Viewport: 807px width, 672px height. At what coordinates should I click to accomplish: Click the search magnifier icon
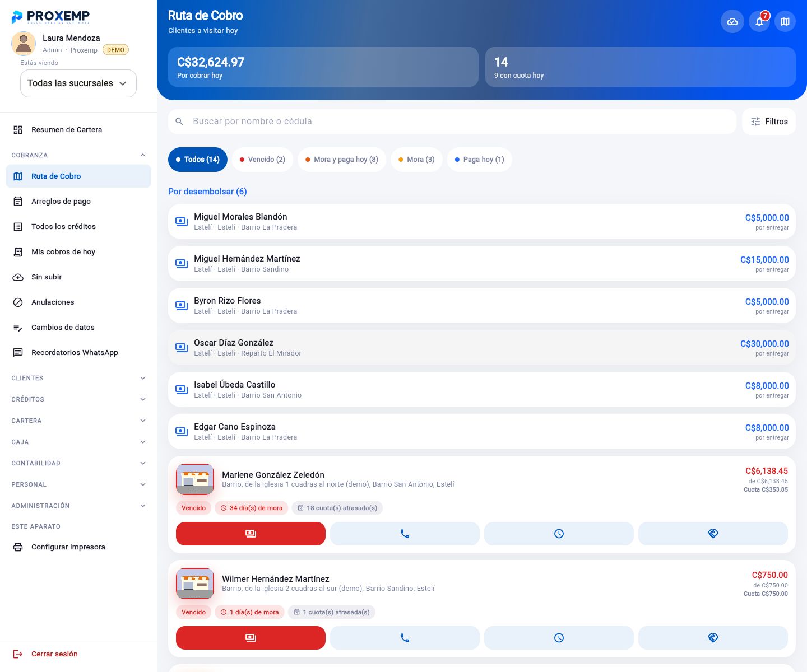pos(179,122)
